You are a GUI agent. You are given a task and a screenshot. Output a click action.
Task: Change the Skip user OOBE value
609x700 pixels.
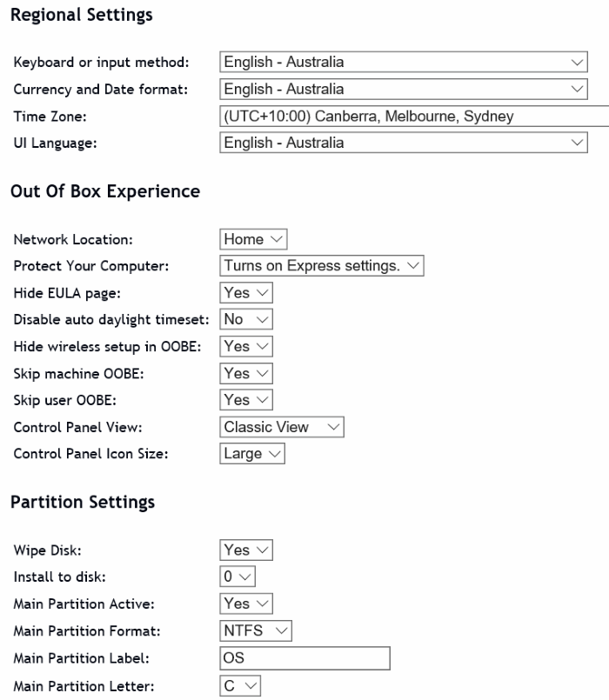246,399
